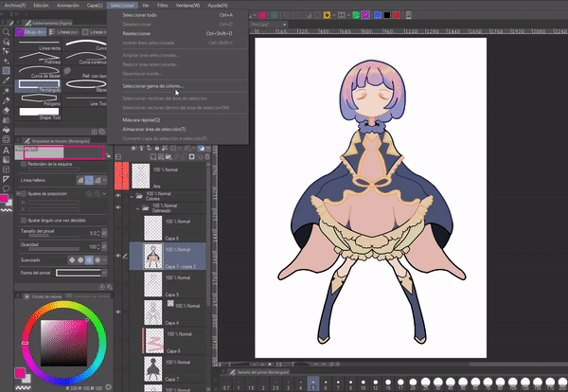568x392 pixels.
Task: Open dropdown arrow next to the yellow sun icon
Action: [334, 15]
